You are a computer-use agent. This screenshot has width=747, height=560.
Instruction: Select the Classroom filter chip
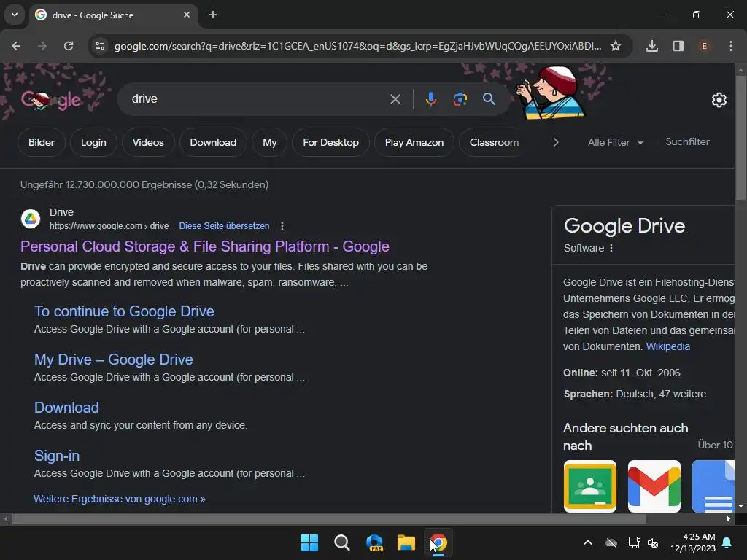coord(494,142)
